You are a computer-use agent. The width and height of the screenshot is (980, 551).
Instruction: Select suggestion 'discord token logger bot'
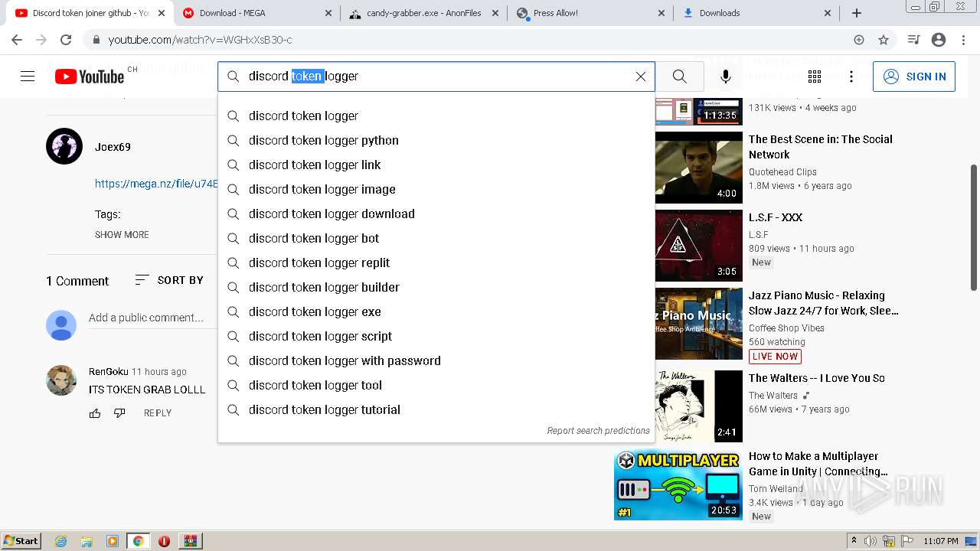[x=436, y=238]
